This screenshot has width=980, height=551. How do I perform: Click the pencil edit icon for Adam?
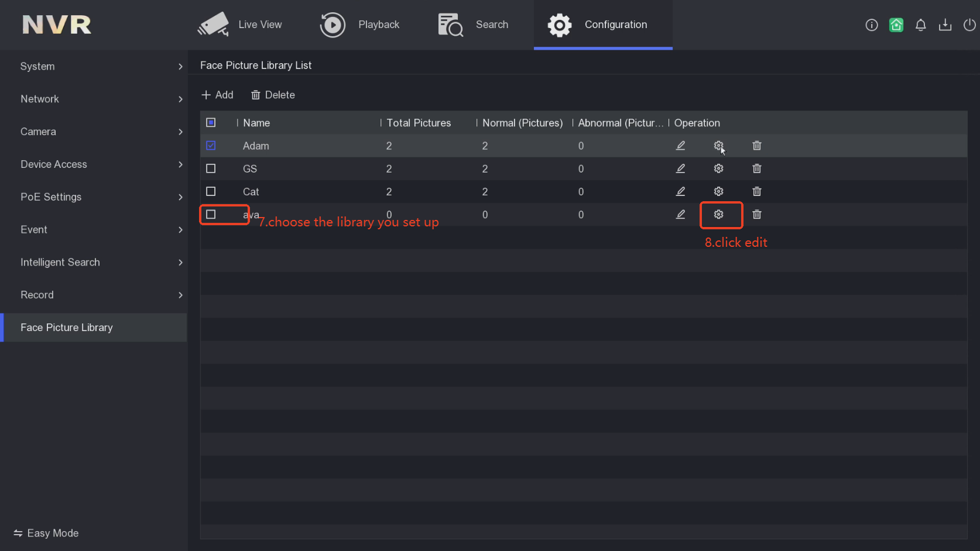(680, 146)
